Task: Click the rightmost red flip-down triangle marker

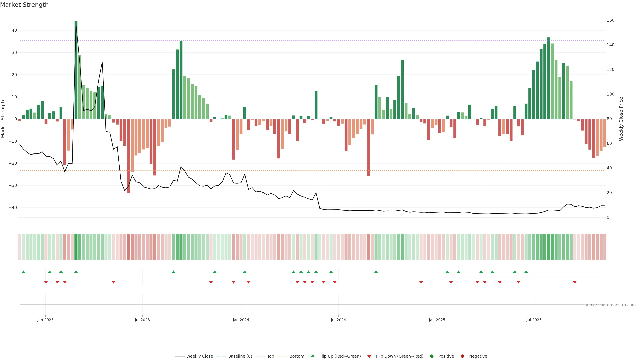Action: (x=575, y=282)
